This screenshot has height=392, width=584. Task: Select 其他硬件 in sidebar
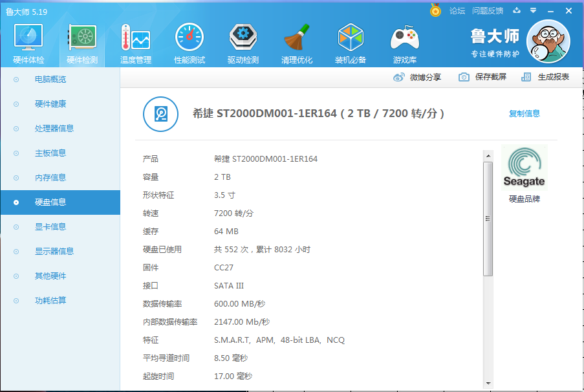coord(60,276)
